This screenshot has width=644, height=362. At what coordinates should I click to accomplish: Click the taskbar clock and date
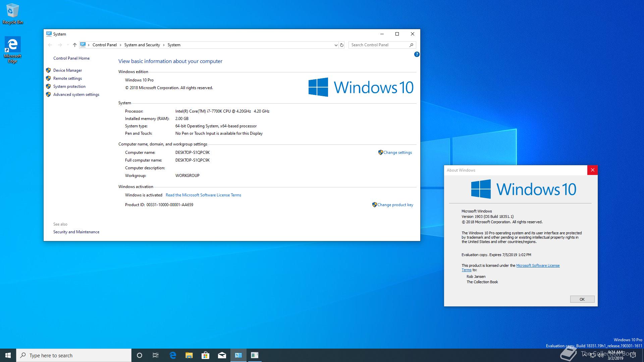click(x=615, y=355)
